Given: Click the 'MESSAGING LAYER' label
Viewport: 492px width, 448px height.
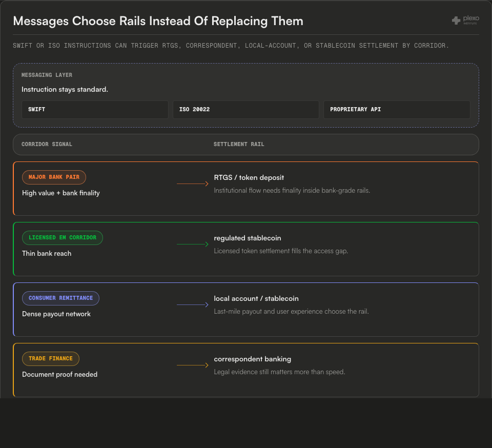Looking at the screenshot, I should (x=47, y=75).
